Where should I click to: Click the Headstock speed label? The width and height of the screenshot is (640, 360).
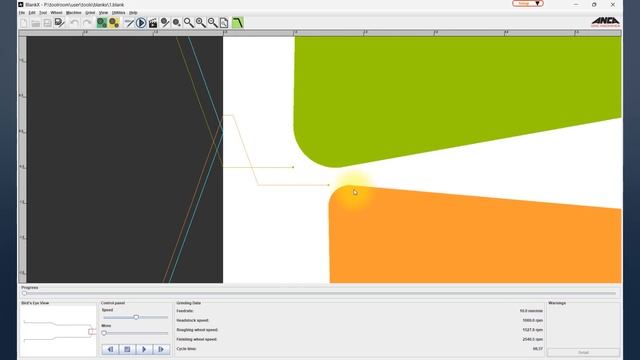(193, 320)
